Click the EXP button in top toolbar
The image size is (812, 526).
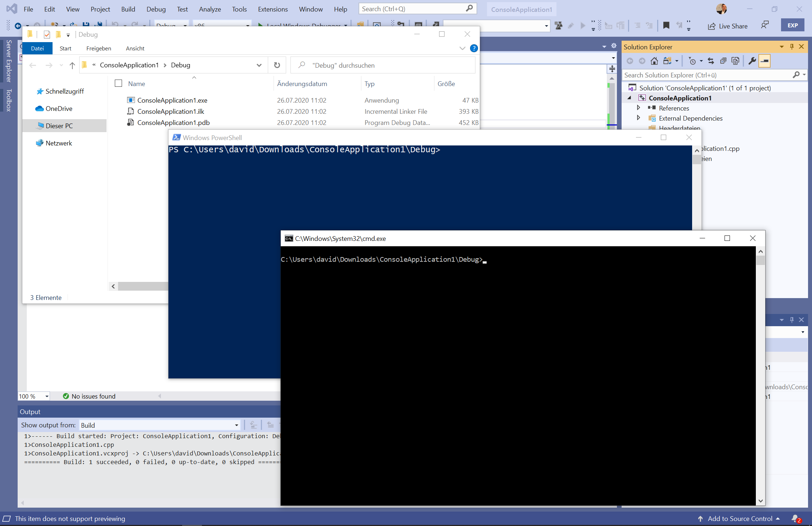pos(793,26)
